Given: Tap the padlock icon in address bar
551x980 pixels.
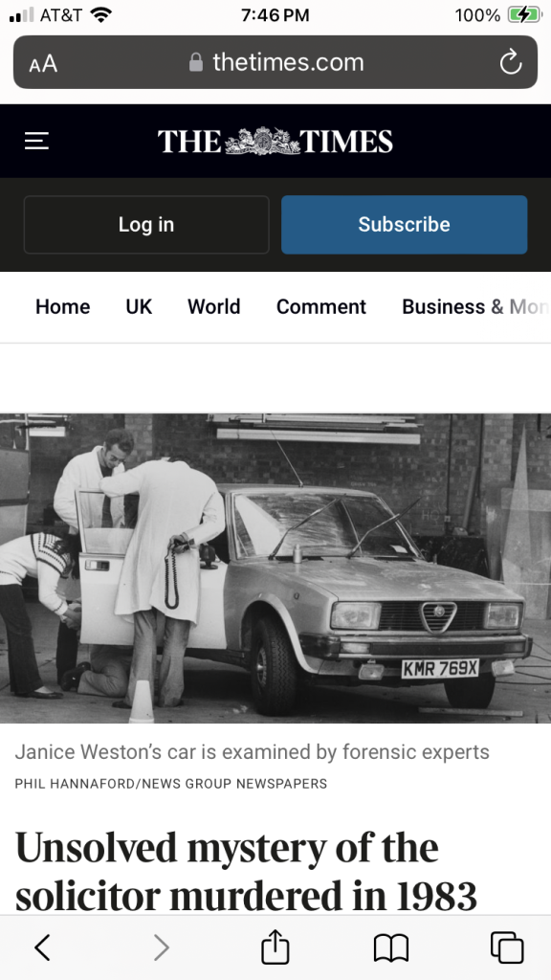Looking at the screenshot, I should pos(195,62).
